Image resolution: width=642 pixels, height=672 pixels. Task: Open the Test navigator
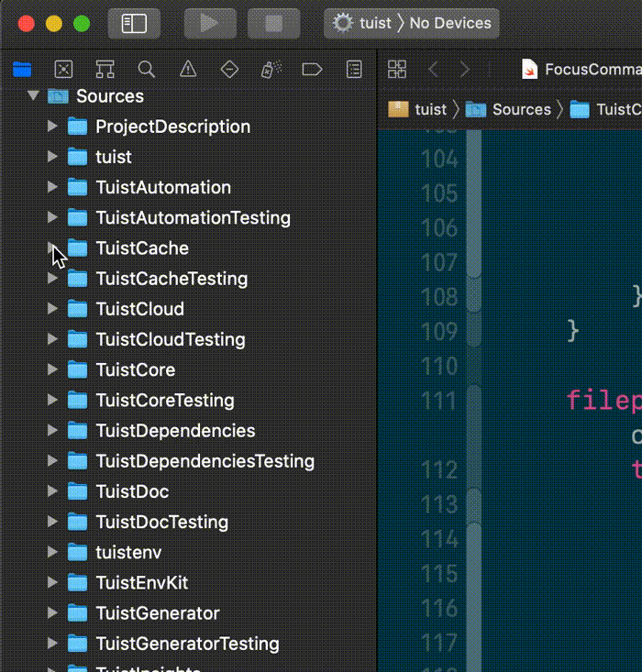[x=229, y=69]
